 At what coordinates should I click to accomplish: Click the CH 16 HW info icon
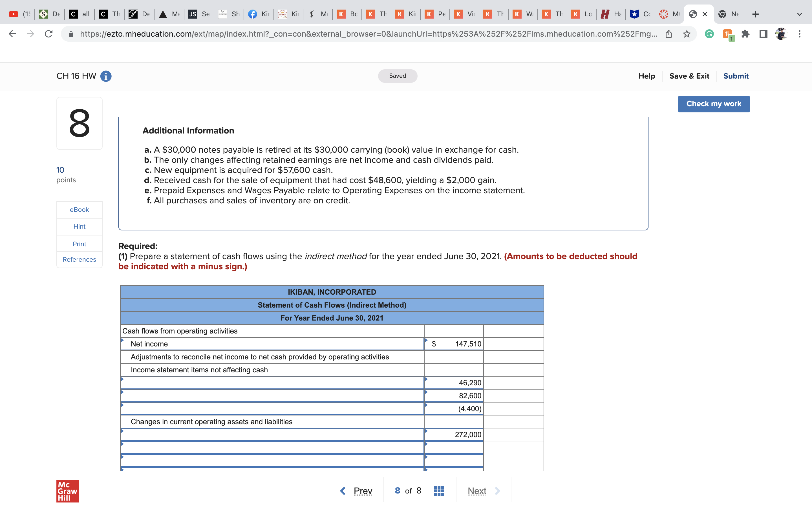[106, 76]
